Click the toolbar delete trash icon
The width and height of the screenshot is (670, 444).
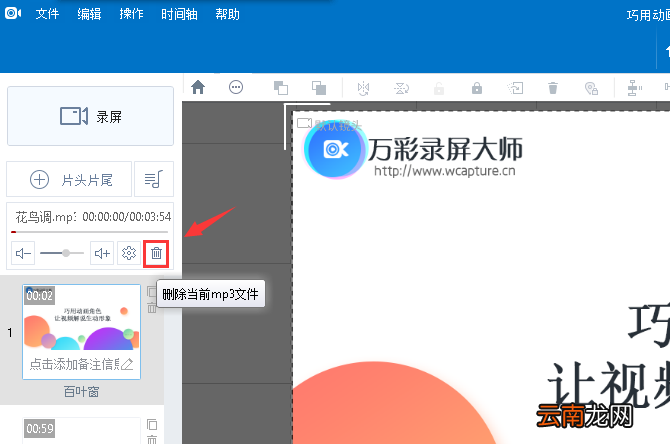(x=553, y=88)
